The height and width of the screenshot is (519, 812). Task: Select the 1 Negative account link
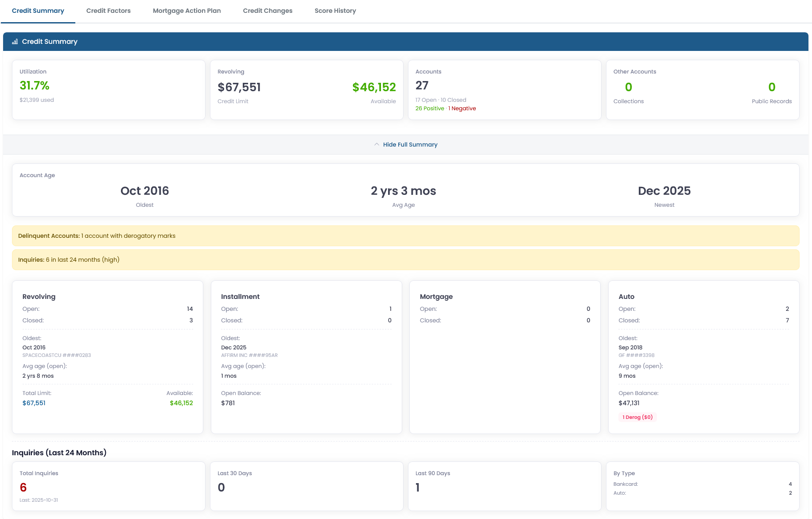pyautogui.click(x=462, y=108)
